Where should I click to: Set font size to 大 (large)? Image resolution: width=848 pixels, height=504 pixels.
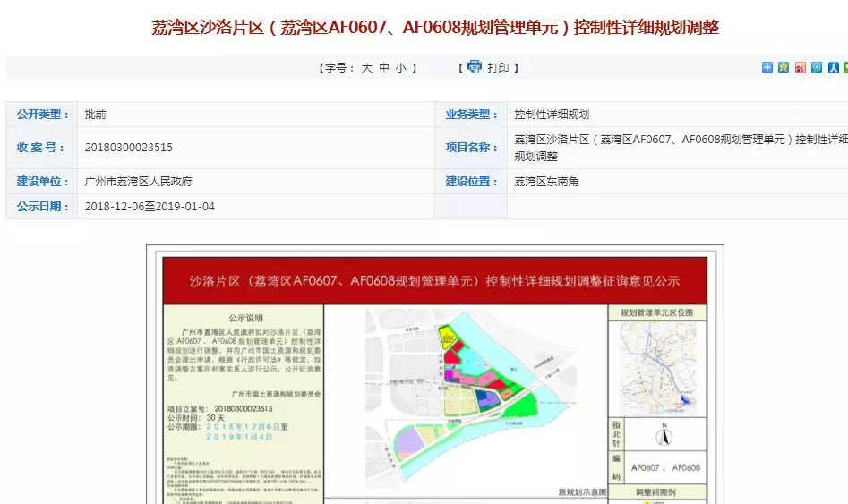point(366,68)
